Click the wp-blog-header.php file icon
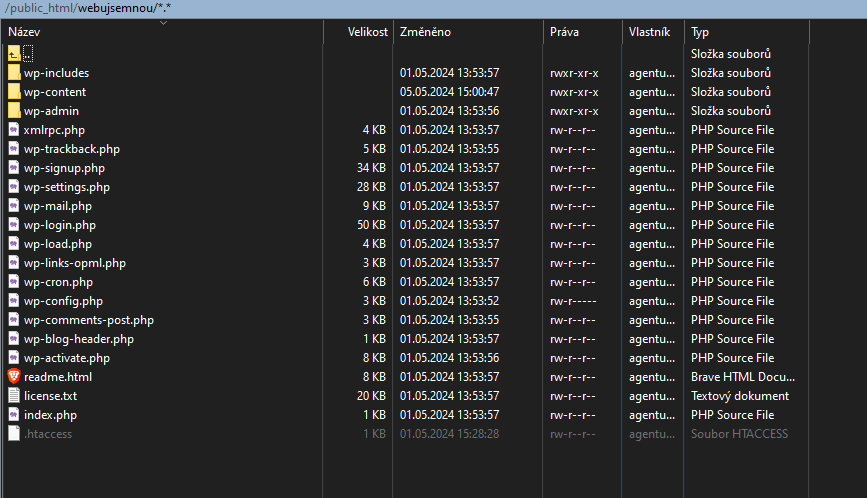 tap(14, 338)
